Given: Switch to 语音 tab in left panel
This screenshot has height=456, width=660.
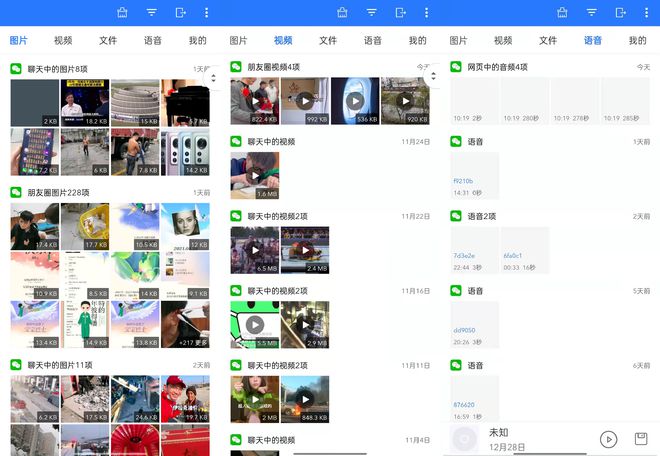Looking at the screenshot, I should click(x=152, y=40).
